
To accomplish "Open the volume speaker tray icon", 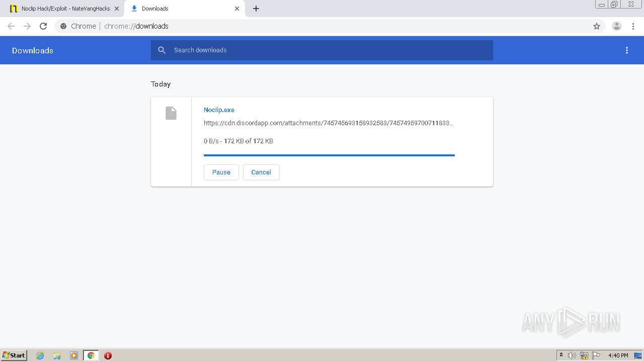I will click(x=572, y=355).
